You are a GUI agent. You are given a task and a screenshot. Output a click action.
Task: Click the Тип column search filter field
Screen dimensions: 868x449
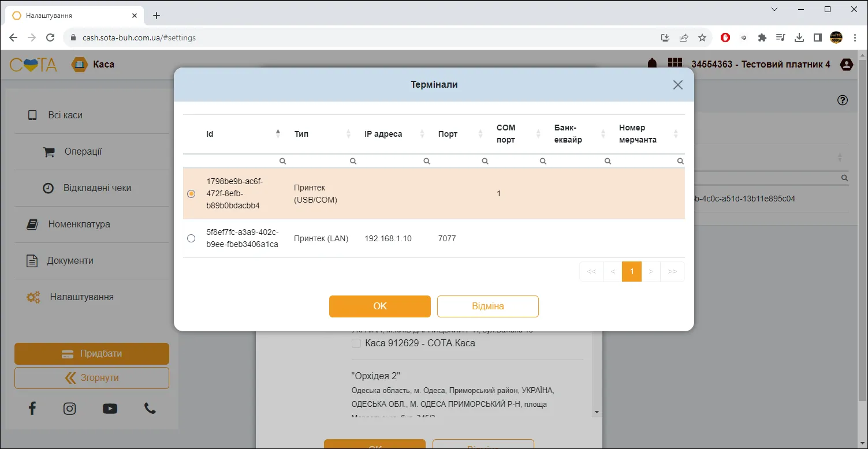point(324,162)
